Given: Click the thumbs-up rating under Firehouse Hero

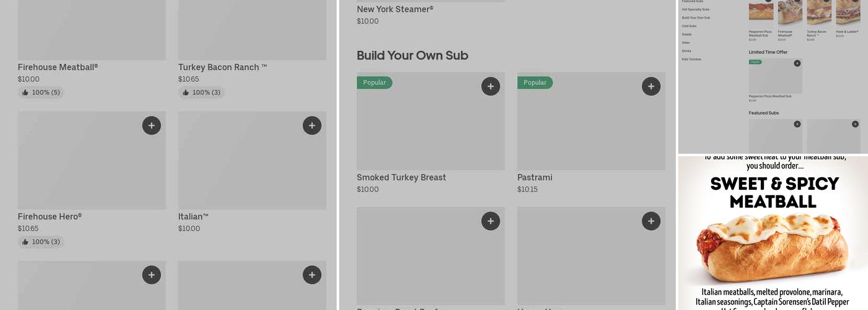Looking at the screenshot, I should [x=41, y=242].
